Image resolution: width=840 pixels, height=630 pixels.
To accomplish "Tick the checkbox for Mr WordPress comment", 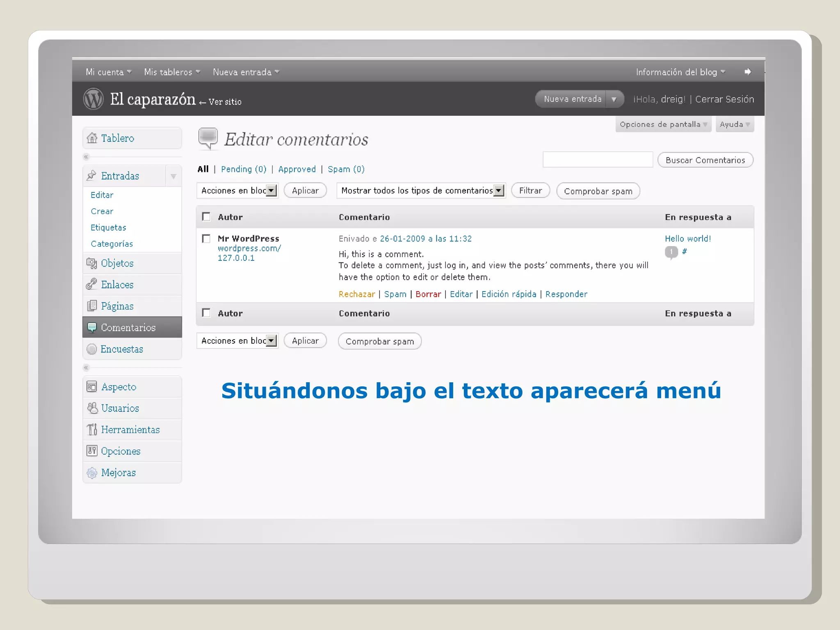I will click(206, 238).
